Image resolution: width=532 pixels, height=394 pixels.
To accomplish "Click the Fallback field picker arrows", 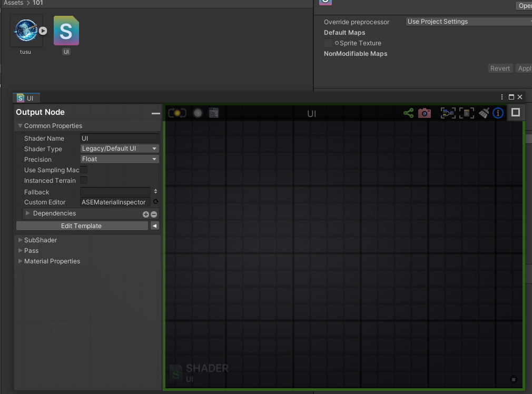I will [155, 191].
